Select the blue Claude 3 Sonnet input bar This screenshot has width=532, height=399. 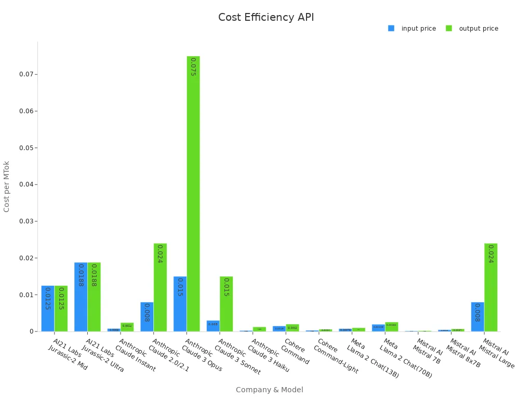tap(213, 326)
